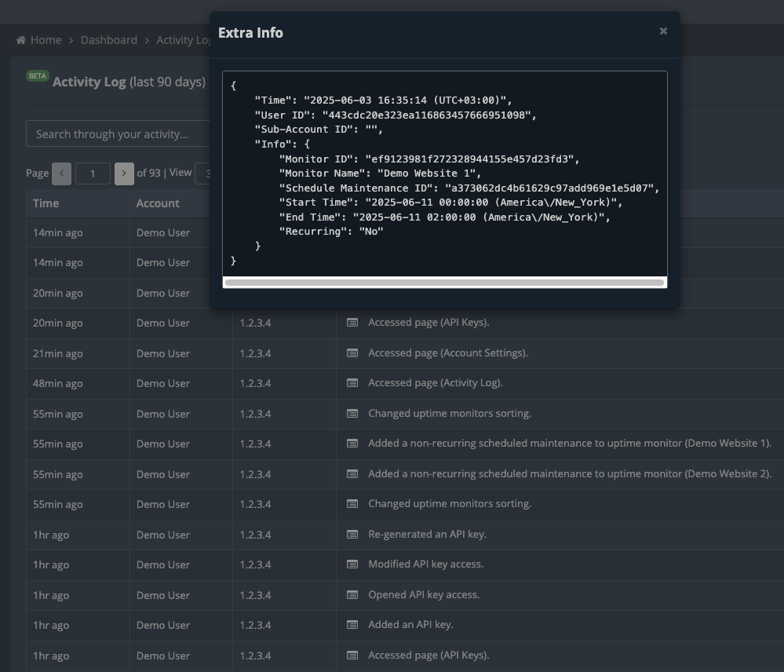This screenshot has height=672, width=784.
Task: Open extra info icon for Demo Website 2 maintenance row
Action: tap(352, 474)
